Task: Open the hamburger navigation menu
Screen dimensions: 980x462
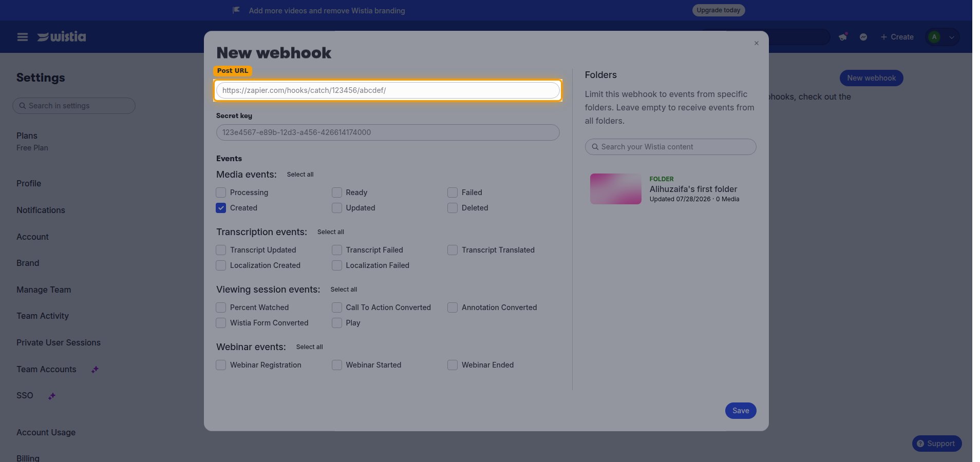Action: coord(23,37)
